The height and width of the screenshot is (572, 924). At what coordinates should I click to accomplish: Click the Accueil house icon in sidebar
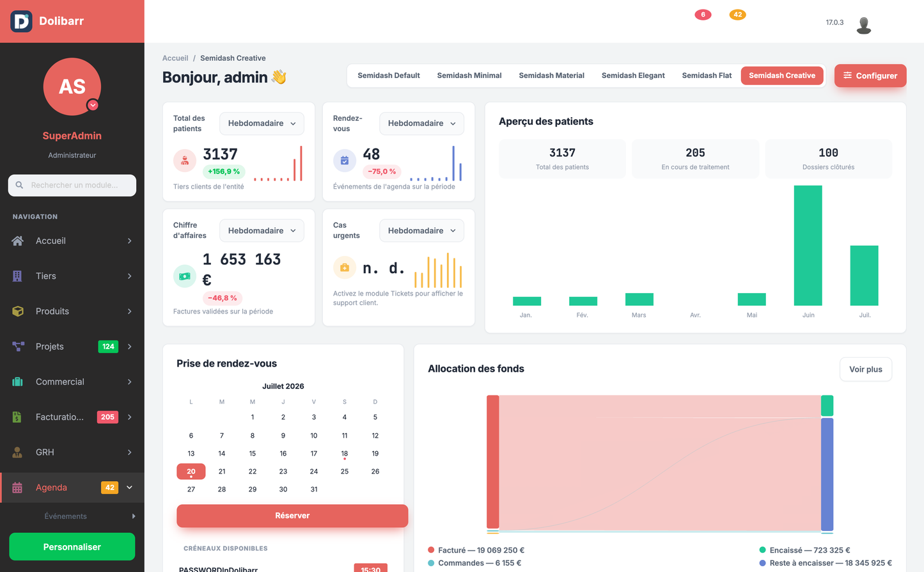click(x=18, y=241)
